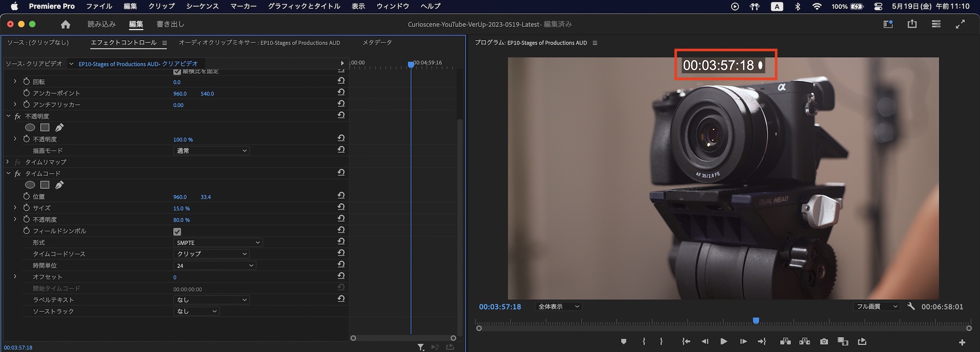
Task: Click the Extract icon
Action: coord(805,341)
